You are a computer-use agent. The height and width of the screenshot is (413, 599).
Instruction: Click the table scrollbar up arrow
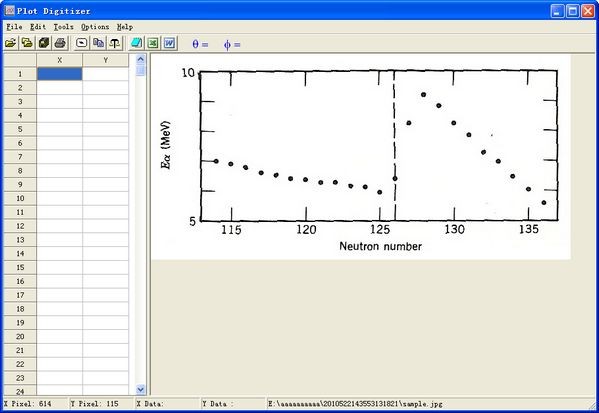(x=141, y=59)
